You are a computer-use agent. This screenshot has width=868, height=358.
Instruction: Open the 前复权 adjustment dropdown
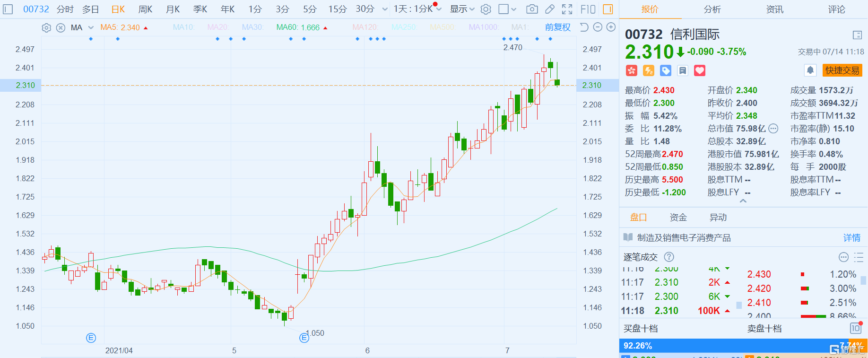point(558,27)
